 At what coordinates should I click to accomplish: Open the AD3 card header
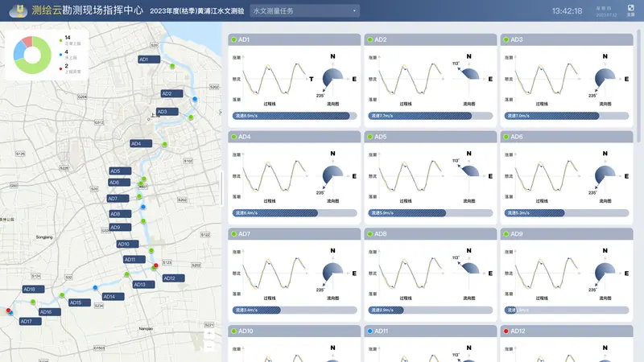pyautogui.click(x=567, y=39)
